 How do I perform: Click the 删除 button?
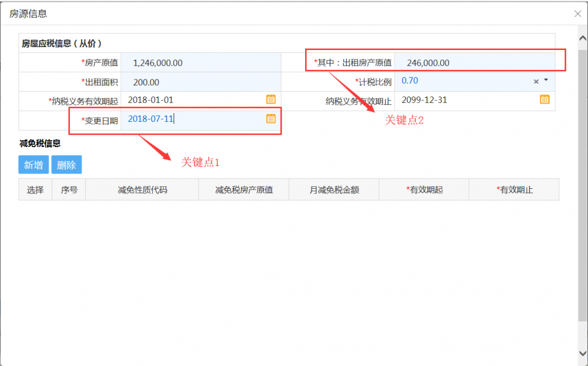pos(66,165)
